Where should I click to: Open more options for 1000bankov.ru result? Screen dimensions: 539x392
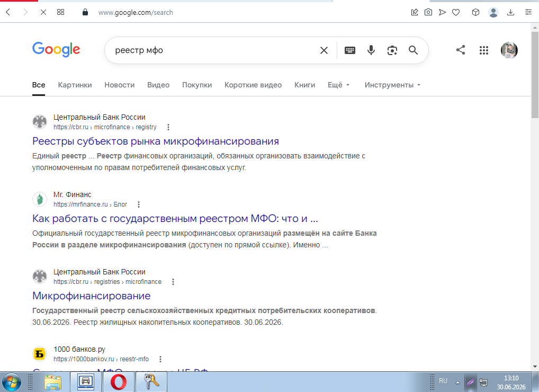pyautogui.click(x=160, y=359)
